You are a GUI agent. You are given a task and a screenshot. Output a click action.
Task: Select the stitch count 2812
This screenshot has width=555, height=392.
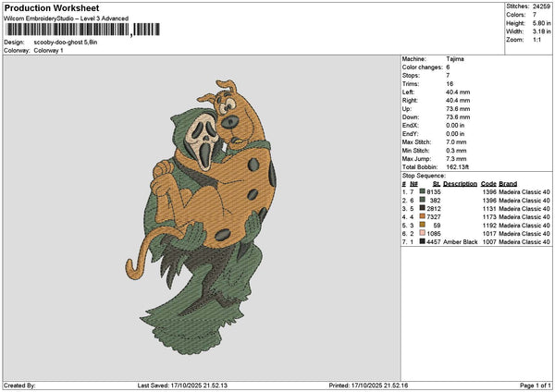tap(434, 209)
